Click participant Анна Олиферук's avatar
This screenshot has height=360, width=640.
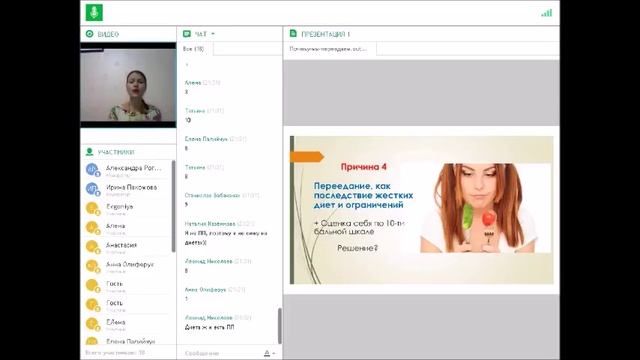pos(92,266)
